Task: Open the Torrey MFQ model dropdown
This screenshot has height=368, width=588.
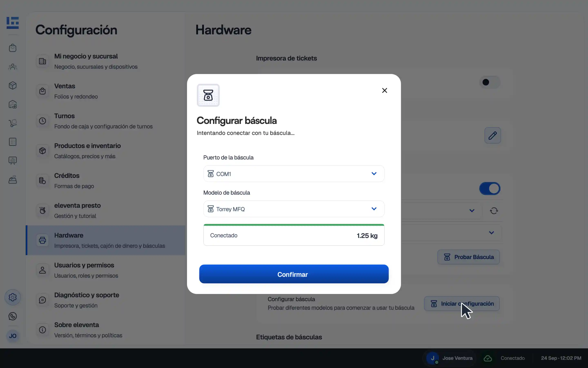Action: [x=294, y=209]
